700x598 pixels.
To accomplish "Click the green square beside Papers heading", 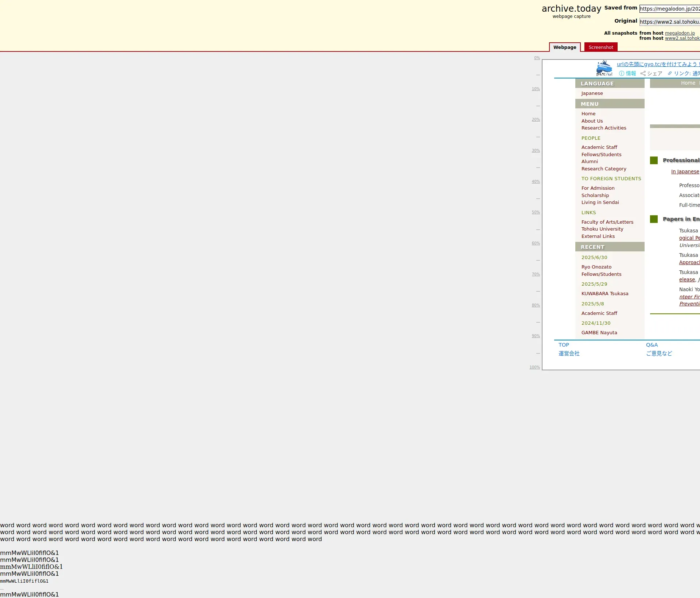I will [654, 219].
